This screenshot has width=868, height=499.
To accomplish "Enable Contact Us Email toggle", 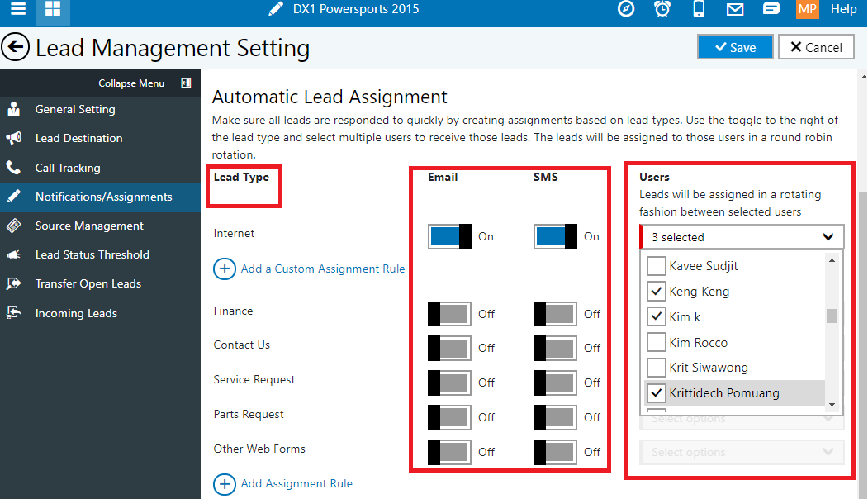I will point(449,348).
